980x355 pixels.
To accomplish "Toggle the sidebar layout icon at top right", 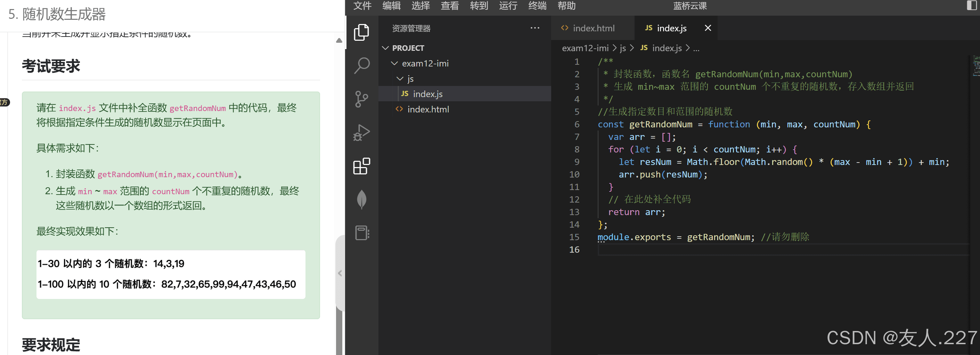I will pos(972,6).
